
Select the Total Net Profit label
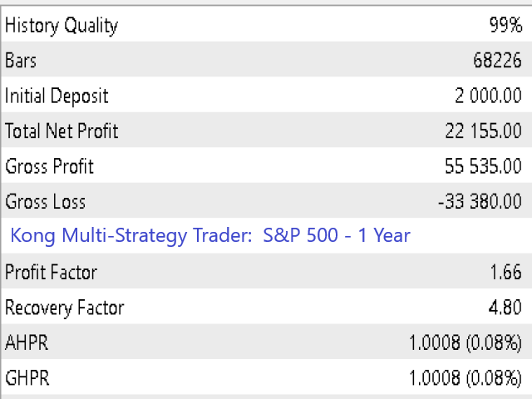click(x=62, y=131)
